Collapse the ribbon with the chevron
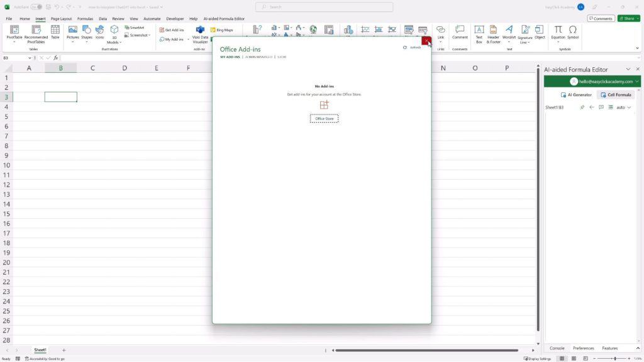 coord(637,48)
